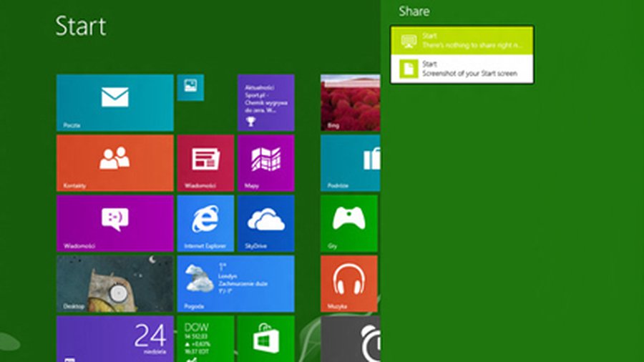Screen dimensions: 644x362
Task: Open the Windows Store tile
Action: click(265, 338)
